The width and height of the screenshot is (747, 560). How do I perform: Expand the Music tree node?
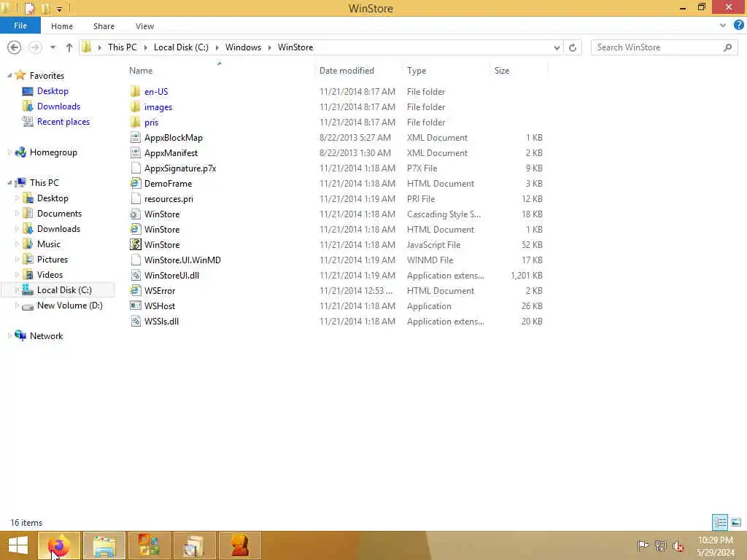18,244
